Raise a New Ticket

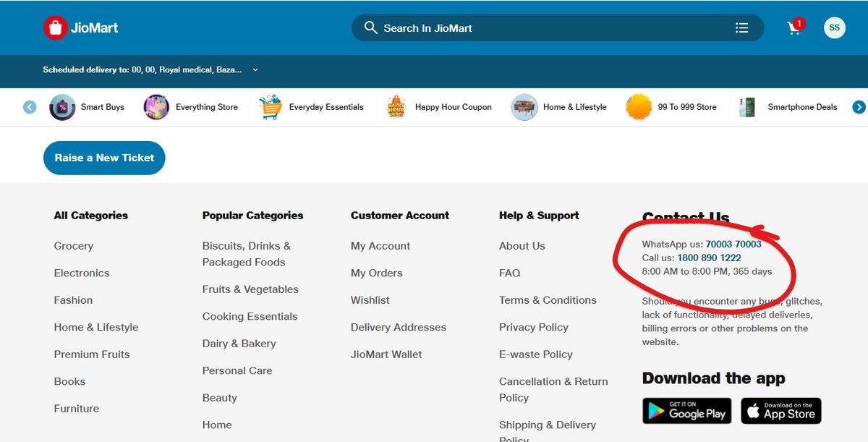[x=104, y=158]
